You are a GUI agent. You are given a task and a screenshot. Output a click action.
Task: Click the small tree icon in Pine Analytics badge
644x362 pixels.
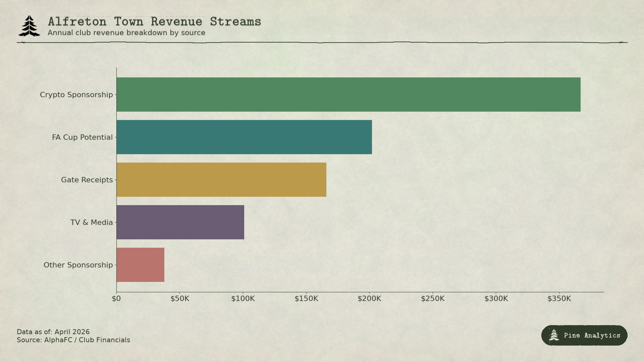[554, 335]
